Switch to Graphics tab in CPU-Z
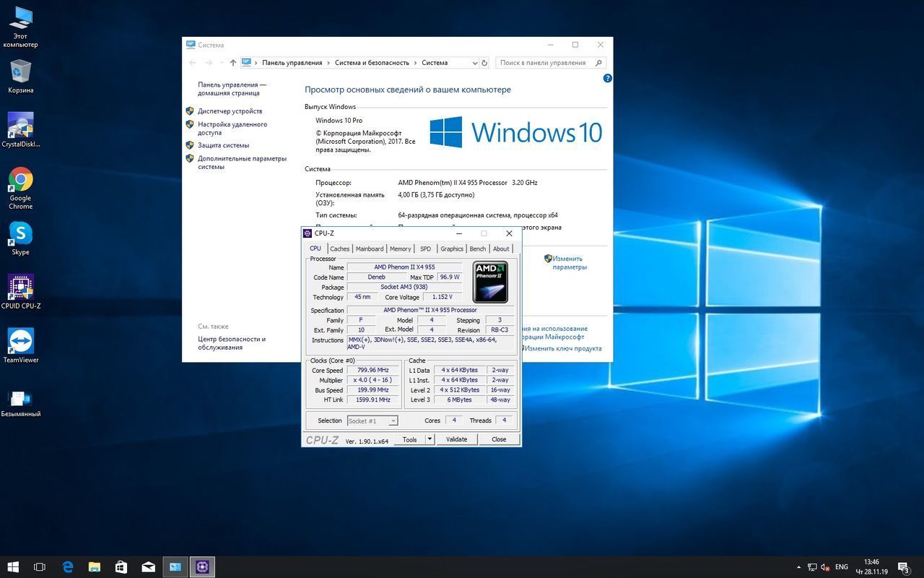Image resolution: width=924 pixels, height=578 pixels. (x=452, y=249)
